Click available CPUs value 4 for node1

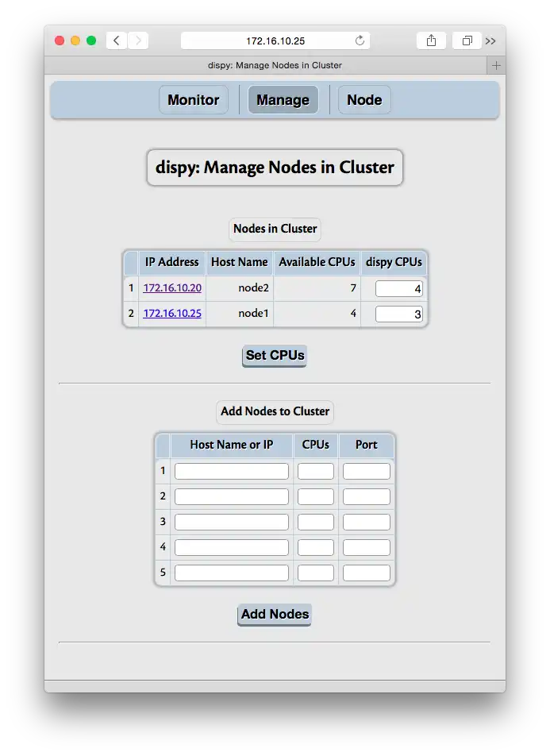click(353, 314)
